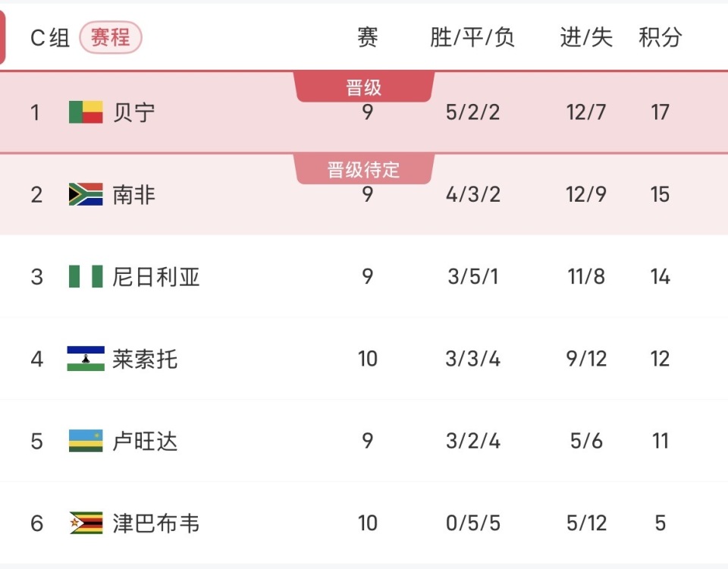The image size is (728, 569).
Task: Tap the Nigeria flag icon
Action: (x=86, y=277)
